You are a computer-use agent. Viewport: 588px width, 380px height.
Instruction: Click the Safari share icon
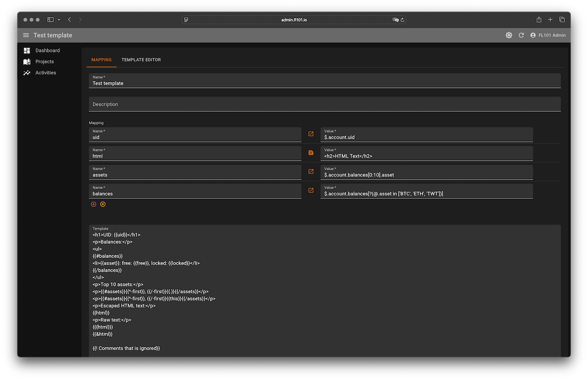click(539, 20)
